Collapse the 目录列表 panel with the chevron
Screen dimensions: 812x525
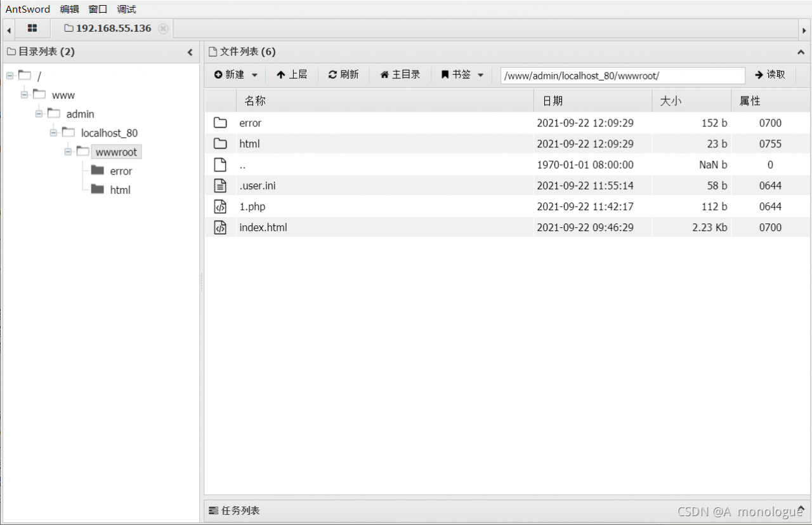[190, 52]
